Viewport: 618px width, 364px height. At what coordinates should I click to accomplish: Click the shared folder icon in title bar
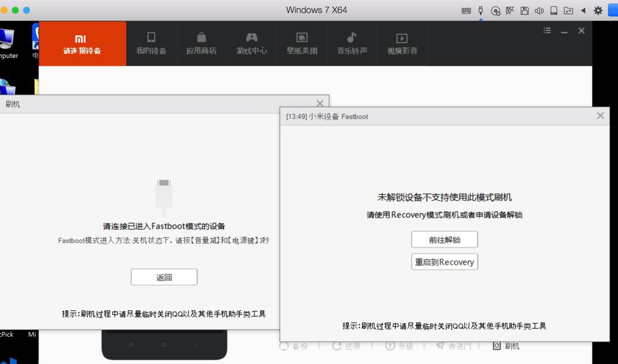click(x=569, y=11)
